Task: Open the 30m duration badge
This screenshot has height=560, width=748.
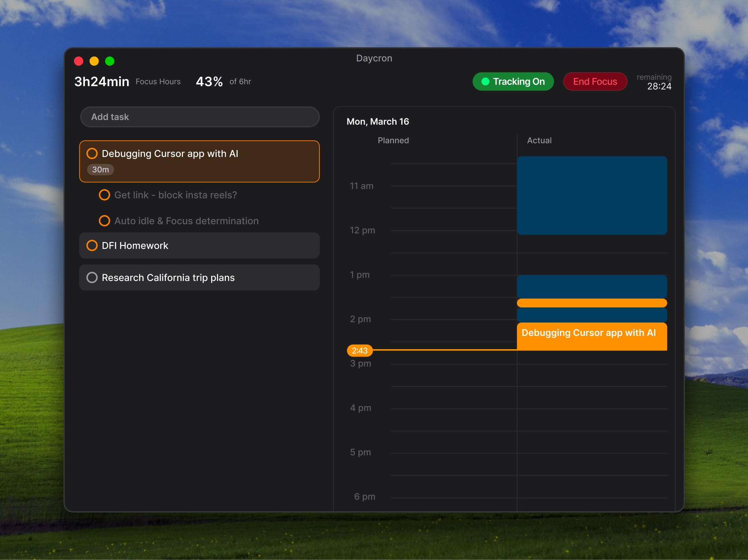Action: point(101,170)
